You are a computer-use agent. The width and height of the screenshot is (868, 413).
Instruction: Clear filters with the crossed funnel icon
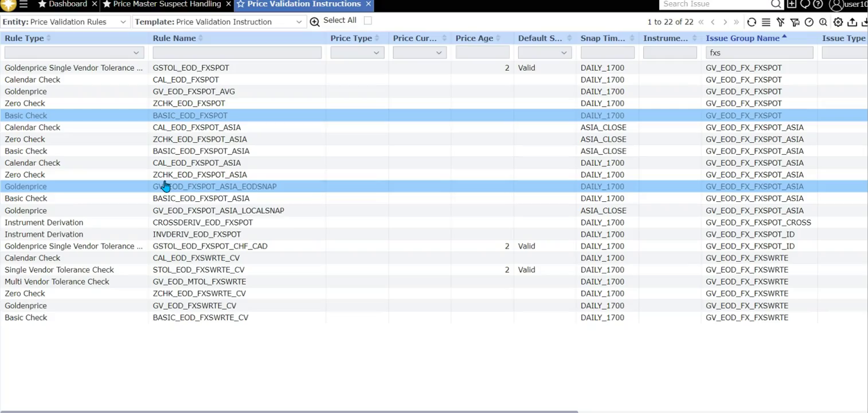point(780,22)
